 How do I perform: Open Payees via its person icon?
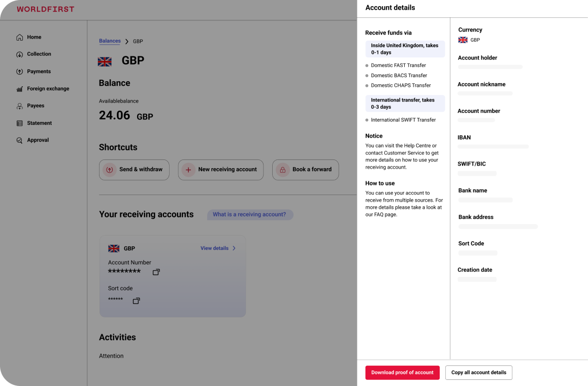click(20, 106)
